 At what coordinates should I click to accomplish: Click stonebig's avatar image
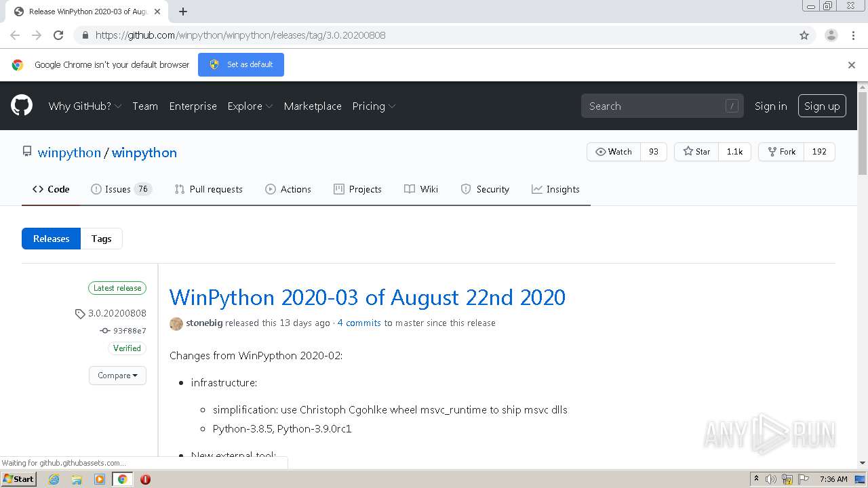click(x=176, y=323)
